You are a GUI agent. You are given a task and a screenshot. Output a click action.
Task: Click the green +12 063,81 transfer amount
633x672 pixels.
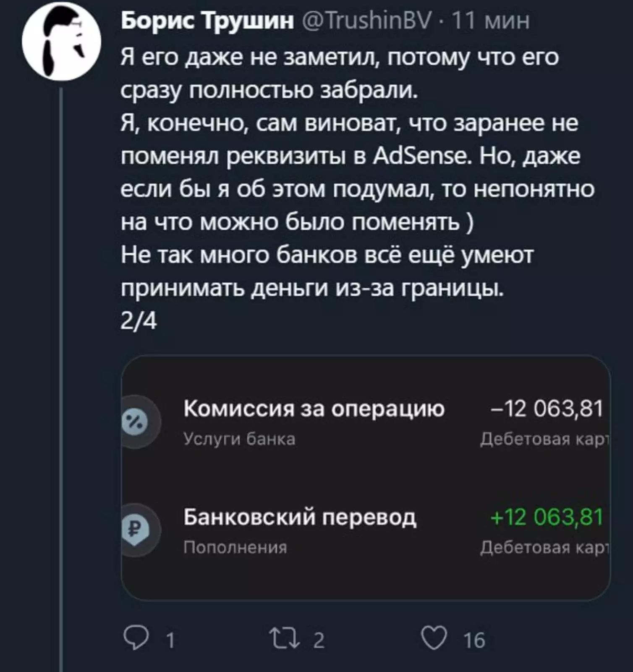click(x=547, y=517)
